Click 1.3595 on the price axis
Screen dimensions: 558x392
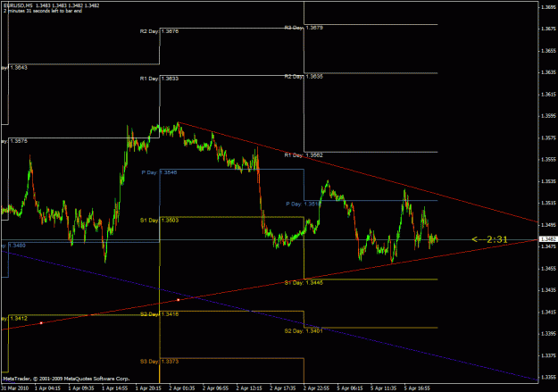(x=548, y=116)
